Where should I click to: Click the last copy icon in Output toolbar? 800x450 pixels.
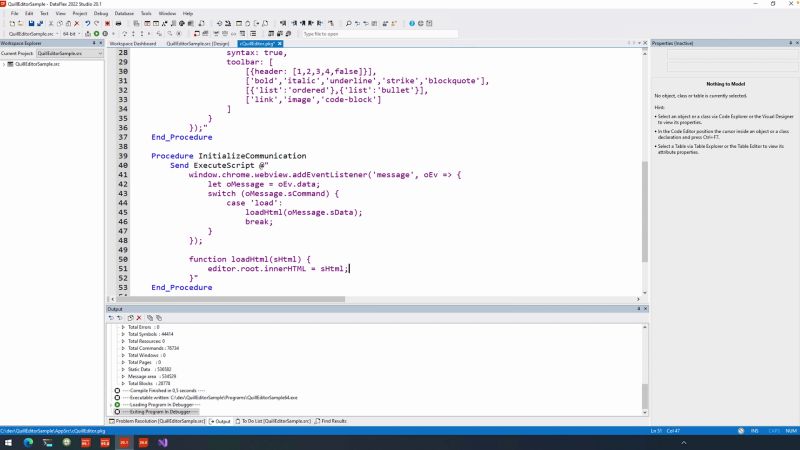pos(159,318)
